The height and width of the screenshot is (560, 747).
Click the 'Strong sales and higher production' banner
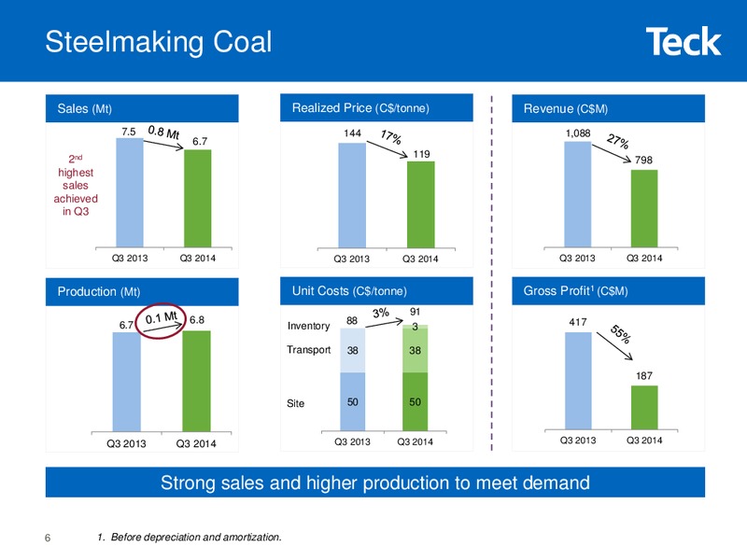(375, 483)
